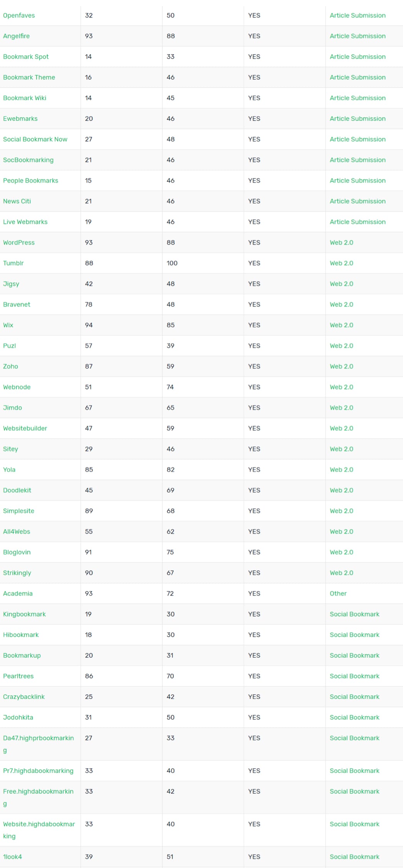Click the Jodohkita link
Viewport: 403px width, 868px height.
(x=18, y=717)
